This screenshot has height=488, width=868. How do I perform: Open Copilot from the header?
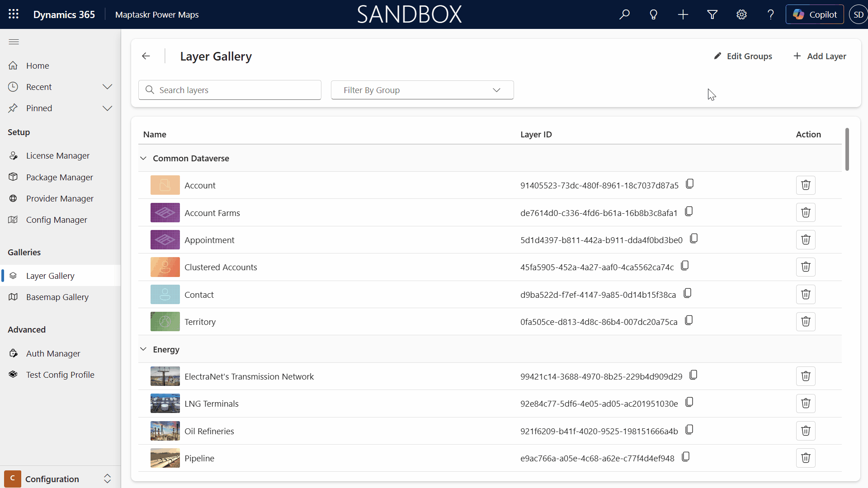pyautogui.click(x=815, y=14)
